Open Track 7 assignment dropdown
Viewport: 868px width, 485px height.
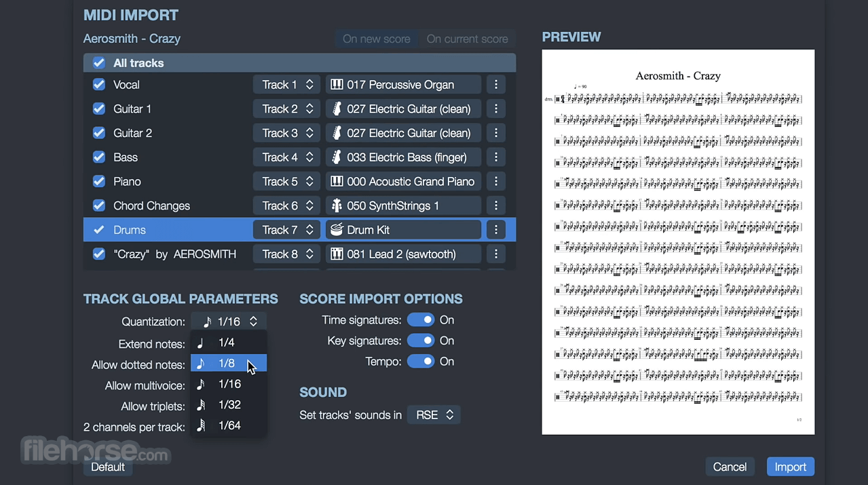click(287, 230)
